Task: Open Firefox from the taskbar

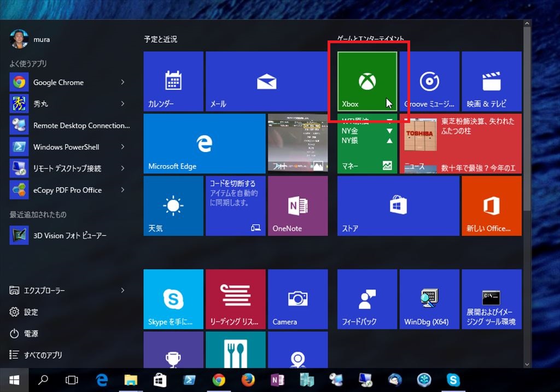Action: click(x=248, y=380)
